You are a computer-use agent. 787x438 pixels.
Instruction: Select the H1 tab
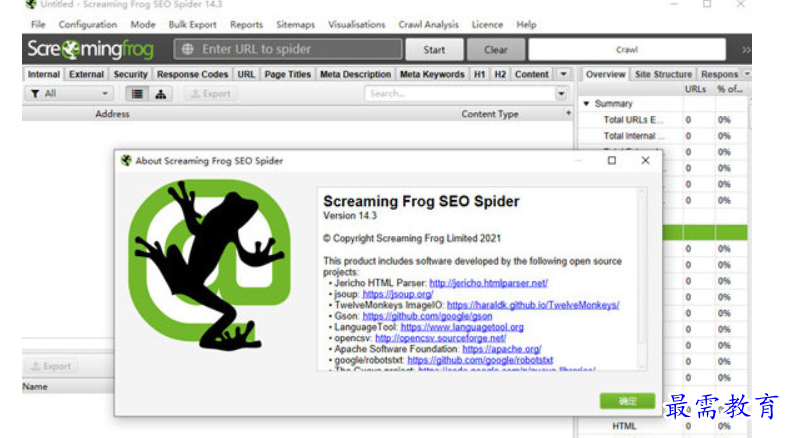click(x=479, y=74)
